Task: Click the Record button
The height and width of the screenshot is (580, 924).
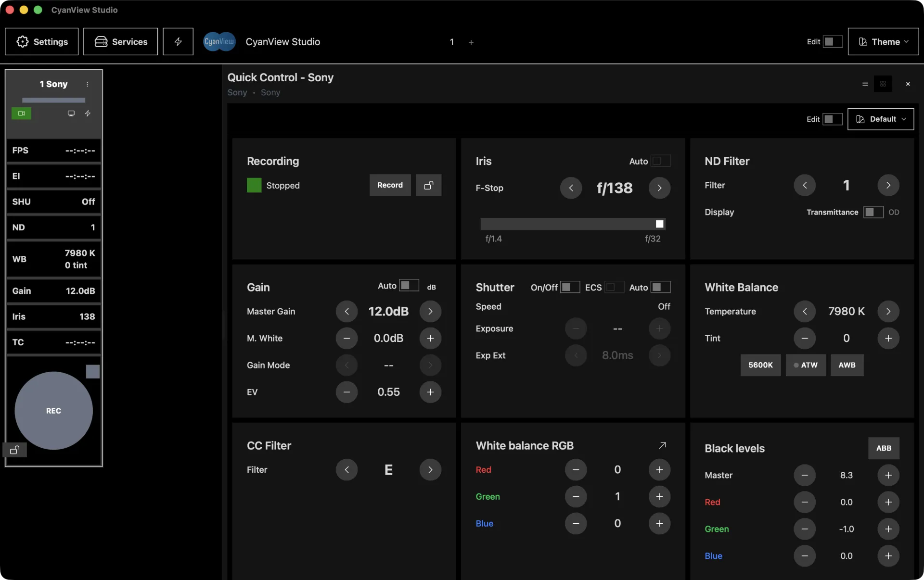Action: click(390, 185)
